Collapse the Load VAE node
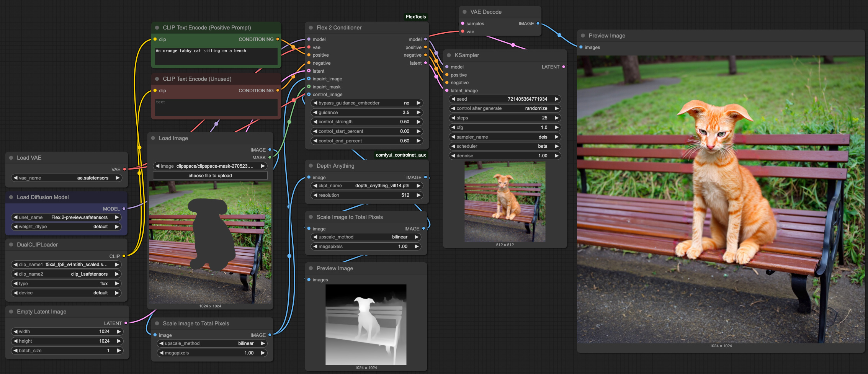Screen dimensions: 868x374 [11, 158]
